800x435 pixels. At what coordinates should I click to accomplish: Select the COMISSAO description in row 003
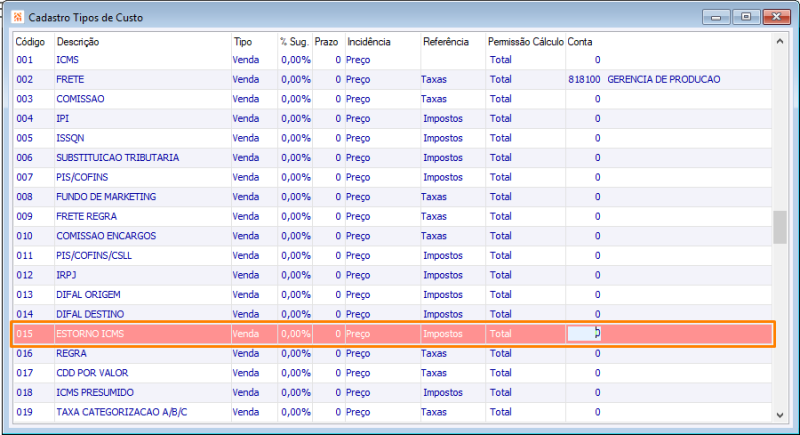(80, 99)
